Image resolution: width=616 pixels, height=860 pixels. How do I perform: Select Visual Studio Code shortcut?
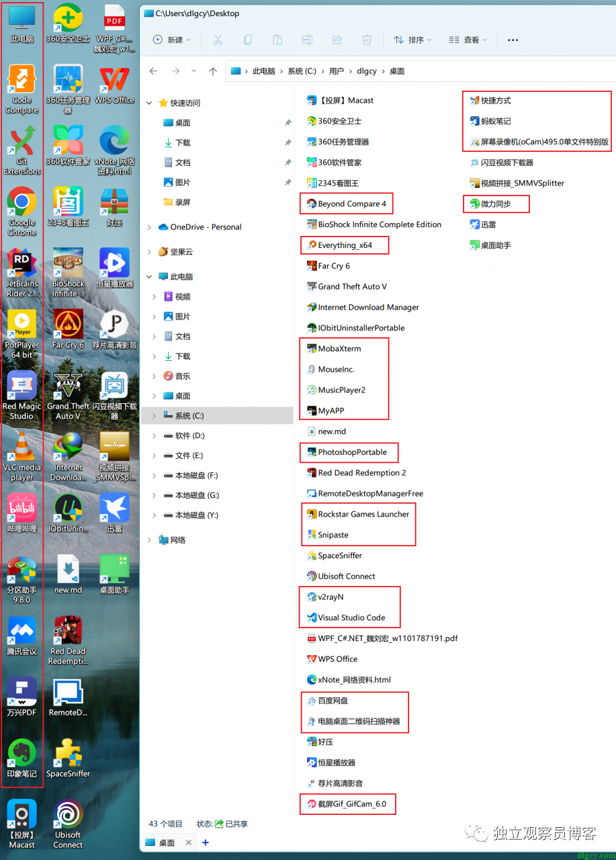[346, 617]
